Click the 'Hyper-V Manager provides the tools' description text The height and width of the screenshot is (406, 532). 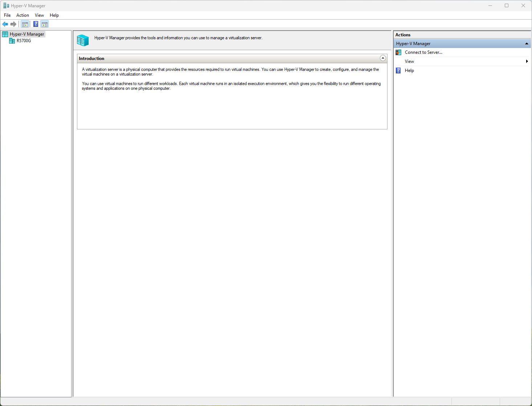[x=178, y=38]
